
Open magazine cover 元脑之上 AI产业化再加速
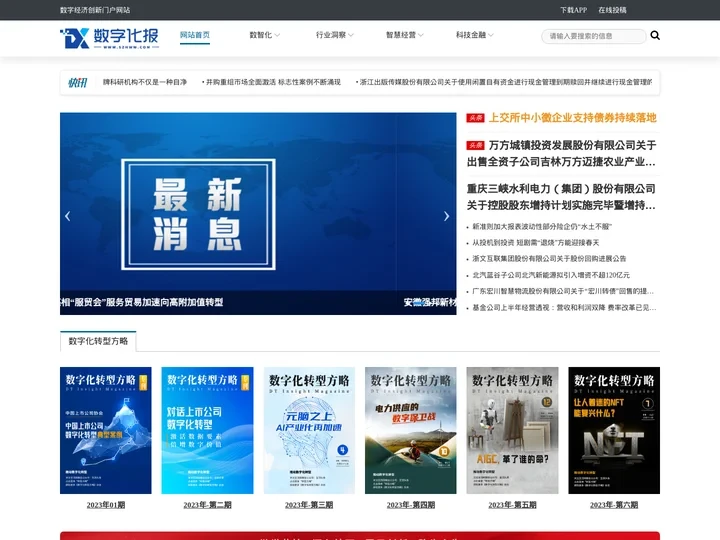(x=309, y=430)
